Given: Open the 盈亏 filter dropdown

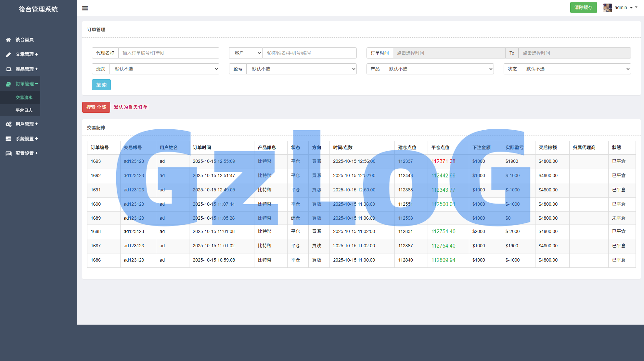Looking at the screenshot, I should pos(301,69).
